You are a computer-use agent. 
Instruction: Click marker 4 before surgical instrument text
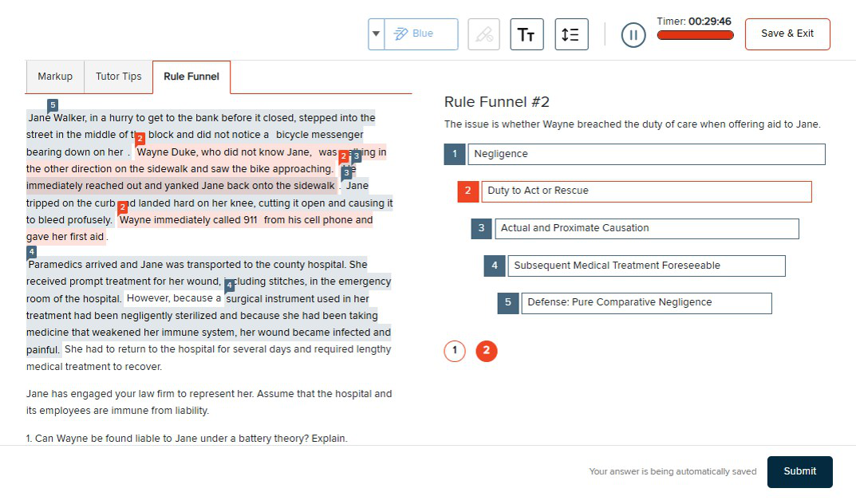coord(230,285)
